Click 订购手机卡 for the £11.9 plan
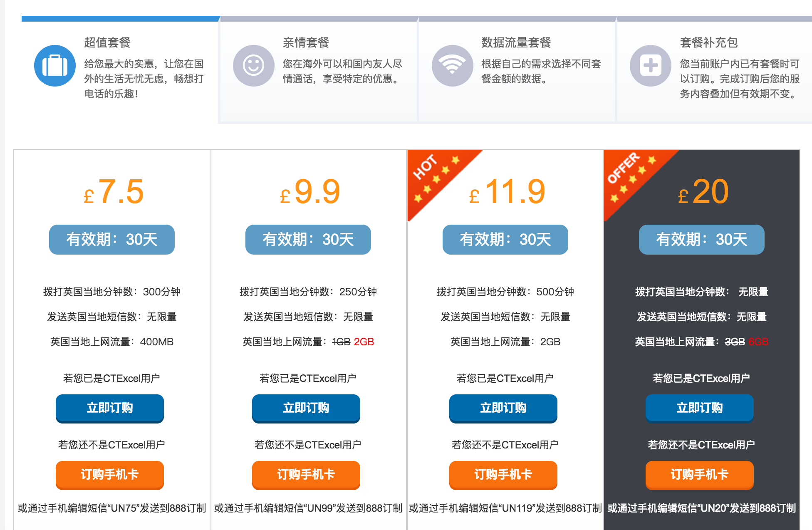Viewport: 812px width, 530px height. pos(503,475)
